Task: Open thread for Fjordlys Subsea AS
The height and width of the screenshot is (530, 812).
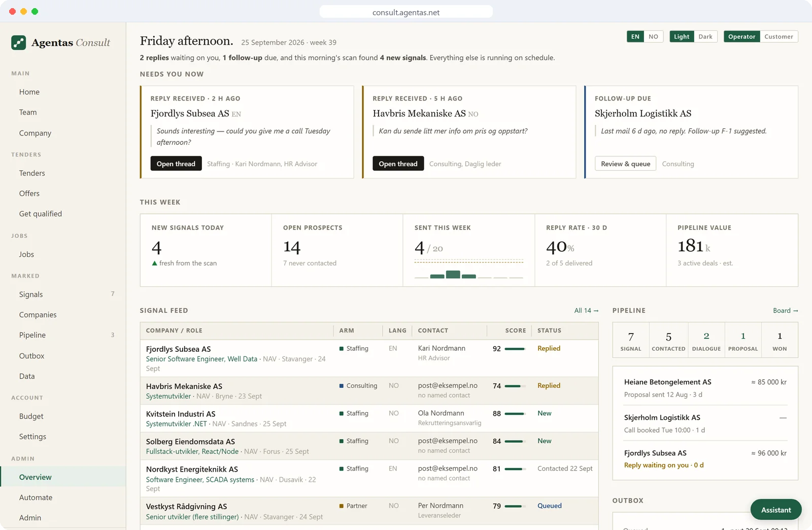Action: 176,163
